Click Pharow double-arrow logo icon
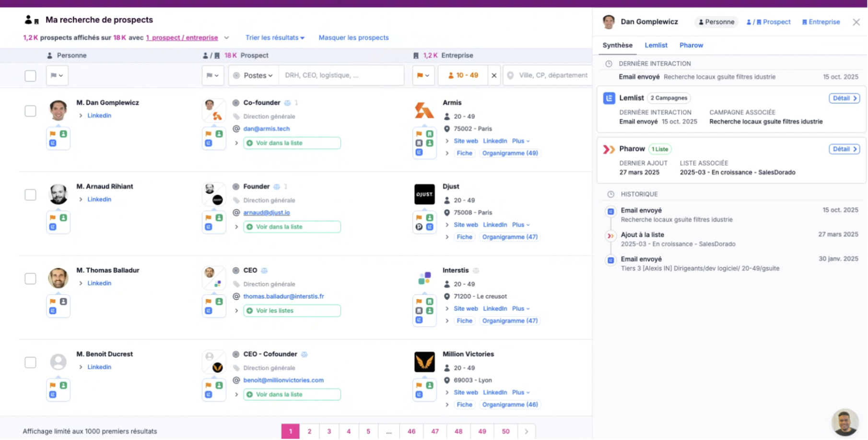The width and height of the screenshot is (868, 440). click(x=609, y=149)
